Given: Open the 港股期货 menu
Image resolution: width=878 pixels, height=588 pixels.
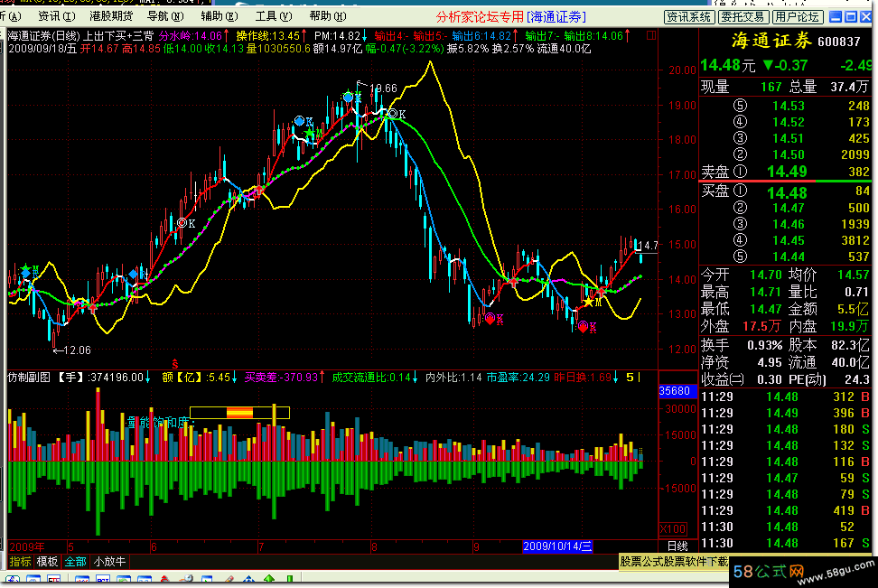Looking at the screenshot, I should click(111, 16).
